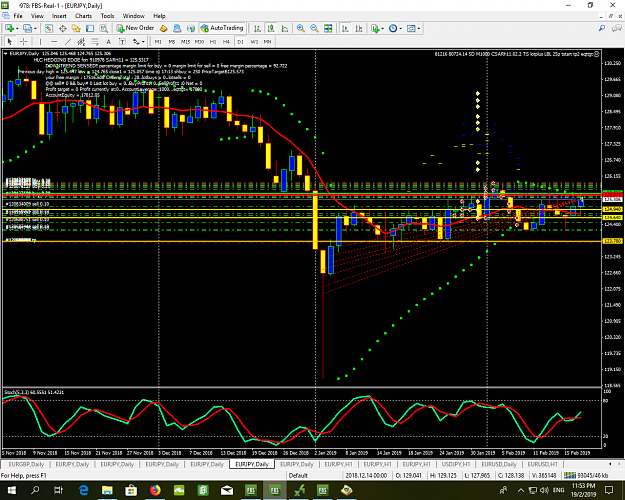Toggle the Terminal panel icon
Viewport: 625px width, 500px height.
point(90,28)
